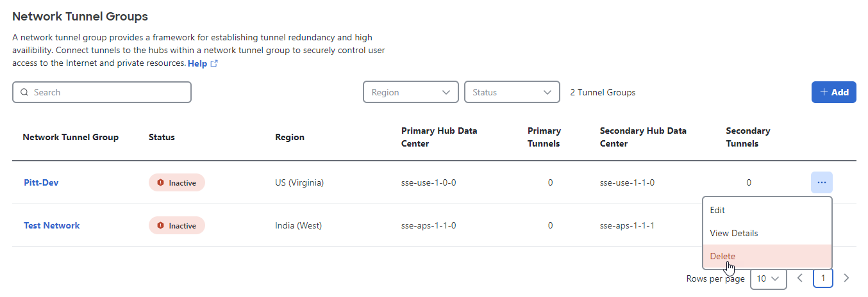Viewport: 868px width, 297px height.
Task: Click the Network Tunnel Group column header
Action: click(71, 137)
